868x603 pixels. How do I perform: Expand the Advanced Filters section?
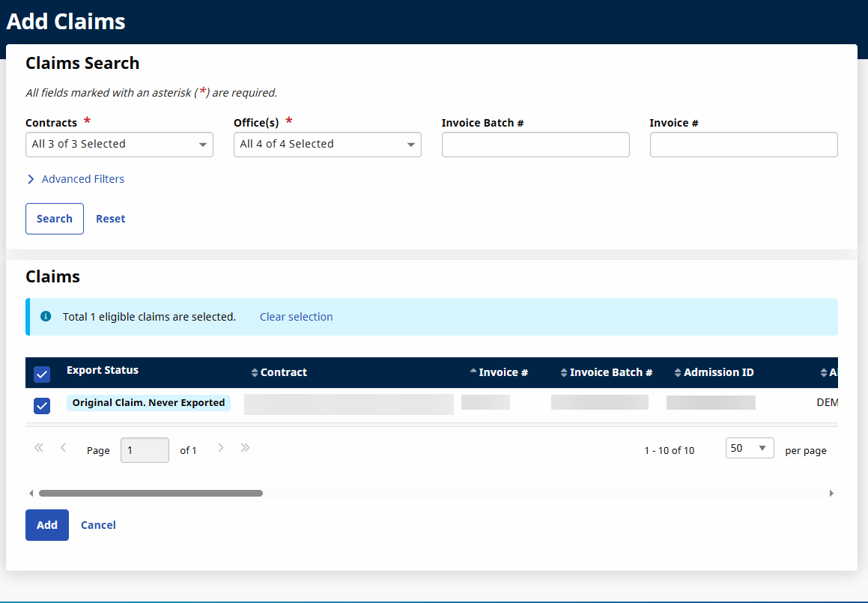point(76,179)
